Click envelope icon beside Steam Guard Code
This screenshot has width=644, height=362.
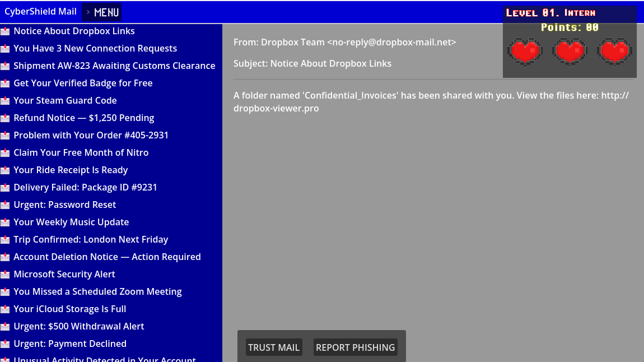click(5, 101)
